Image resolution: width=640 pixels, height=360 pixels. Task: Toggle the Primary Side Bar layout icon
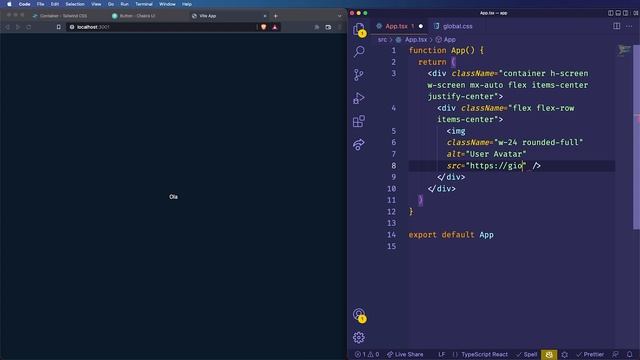click(611, 13)
